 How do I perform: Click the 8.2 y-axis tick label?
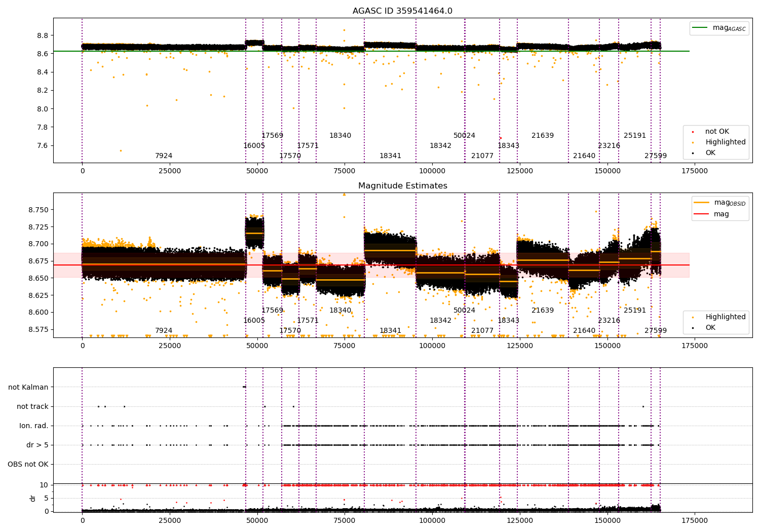[43, 91]
